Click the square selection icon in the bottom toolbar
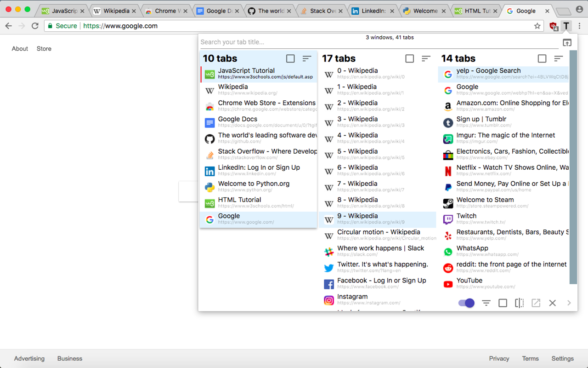The image size is (588, 368). click(x=503, y=303)
